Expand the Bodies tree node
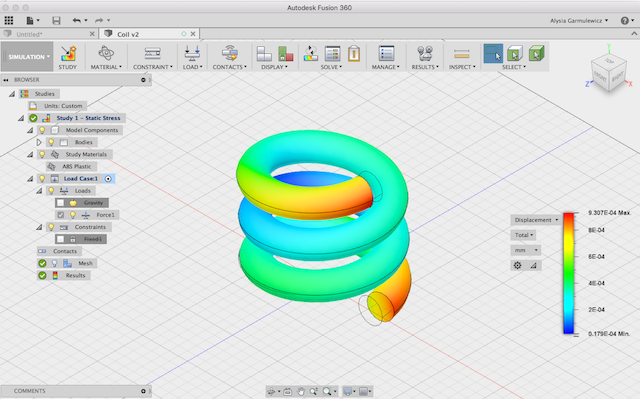The height and width of the screenshot is (399, 640). [39, 142]
